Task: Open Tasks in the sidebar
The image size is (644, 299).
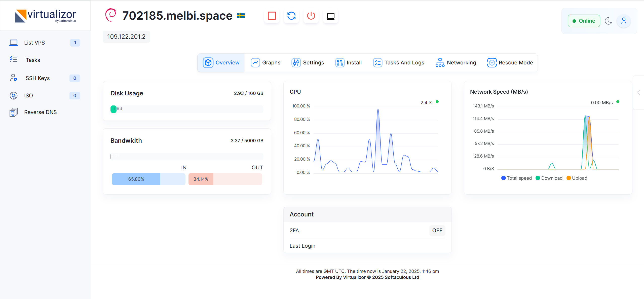Action: [x=45, y=60]
